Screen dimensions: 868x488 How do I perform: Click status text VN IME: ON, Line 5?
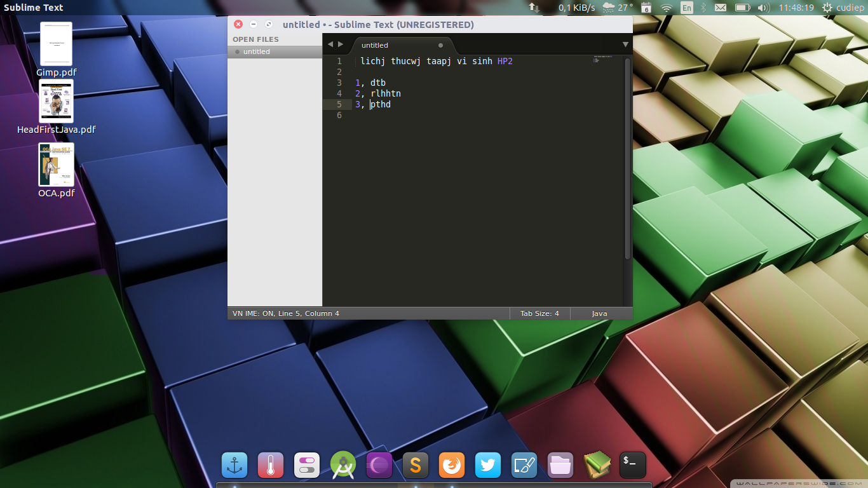coord(286,313)
